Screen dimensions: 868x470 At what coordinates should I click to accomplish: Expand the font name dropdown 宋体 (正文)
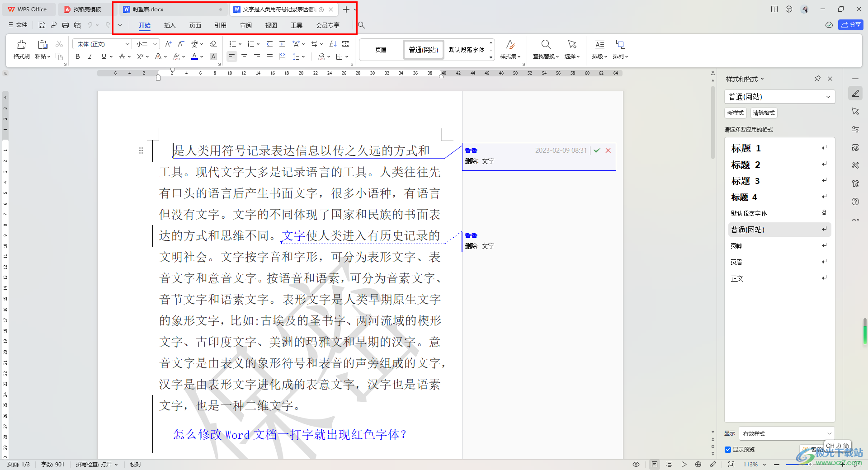coord(127,44)
